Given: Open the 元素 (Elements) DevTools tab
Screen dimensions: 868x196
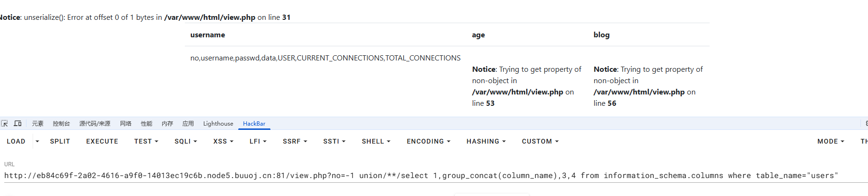Looking at the screenshot, I should click(38, 124).
